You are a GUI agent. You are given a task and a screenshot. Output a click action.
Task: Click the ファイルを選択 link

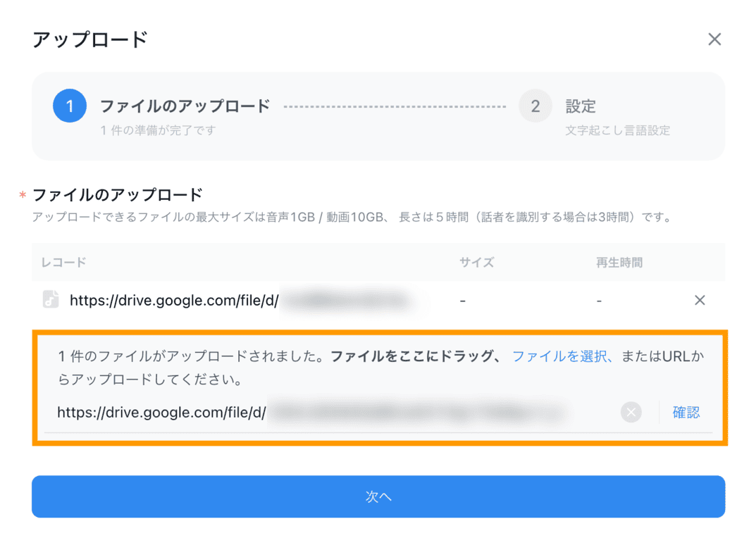click(559, 356)
